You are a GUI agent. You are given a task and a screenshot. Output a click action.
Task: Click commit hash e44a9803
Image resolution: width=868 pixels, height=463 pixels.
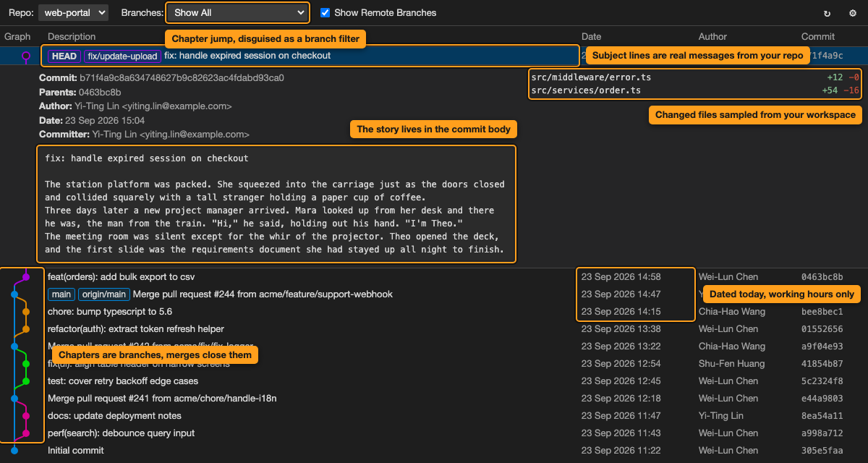822,399
